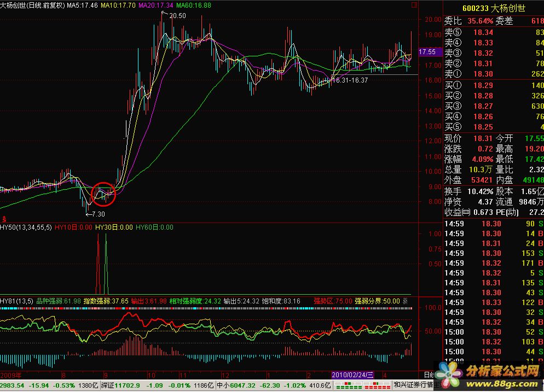The width and height of the screenshot is (544, 392).
Task: Click the 16.31-16.37 gap annotation
Action: point(350,80)
